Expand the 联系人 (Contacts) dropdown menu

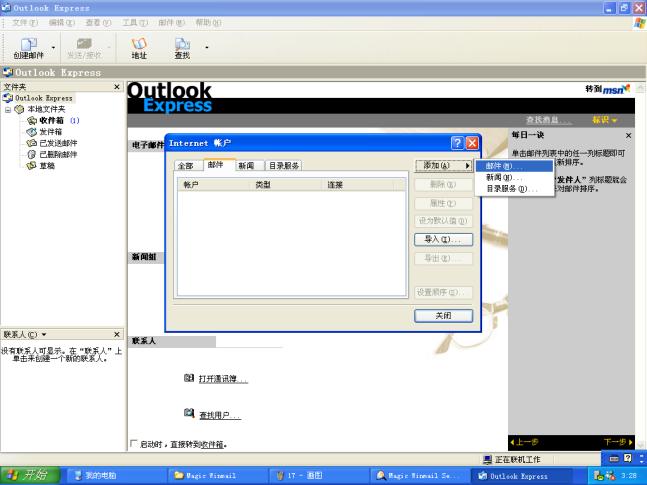tap(43, 334)
